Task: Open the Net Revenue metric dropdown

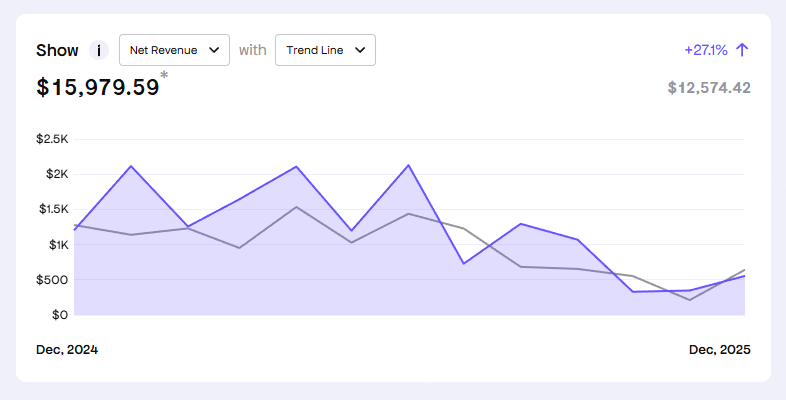Action: (x=174, y=50)
